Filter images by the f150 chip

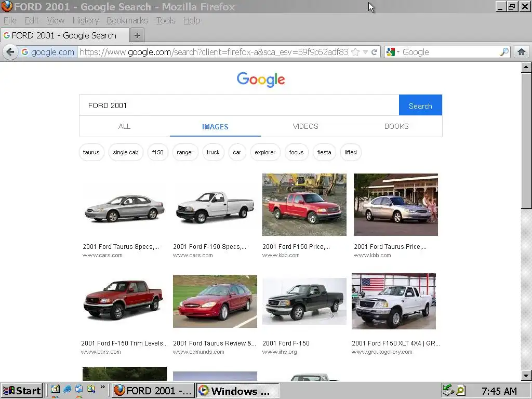click(x=157, y=152)
